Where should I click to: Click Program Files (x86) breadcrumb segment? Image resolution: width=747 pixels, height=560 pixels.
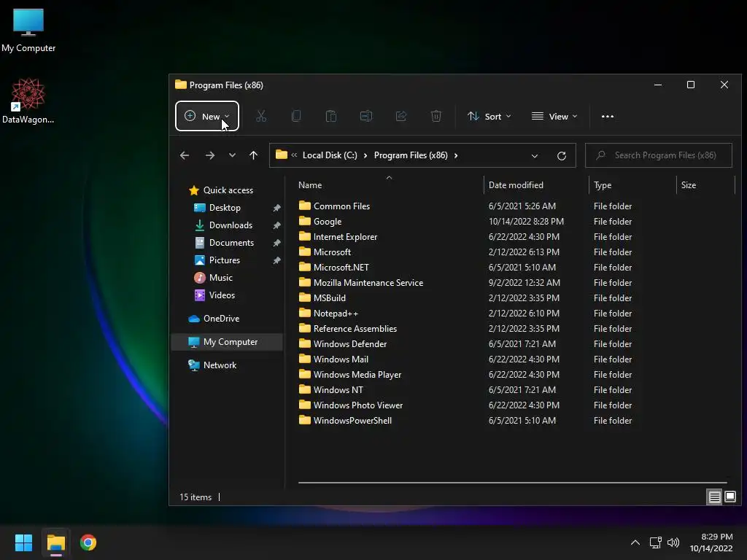[411, 155]
